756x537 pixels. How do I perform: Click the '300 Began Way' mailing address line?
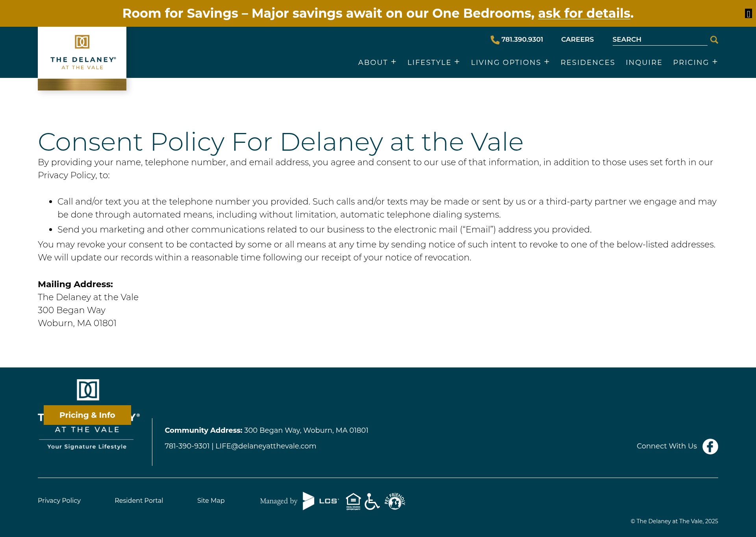pos(72,310)
